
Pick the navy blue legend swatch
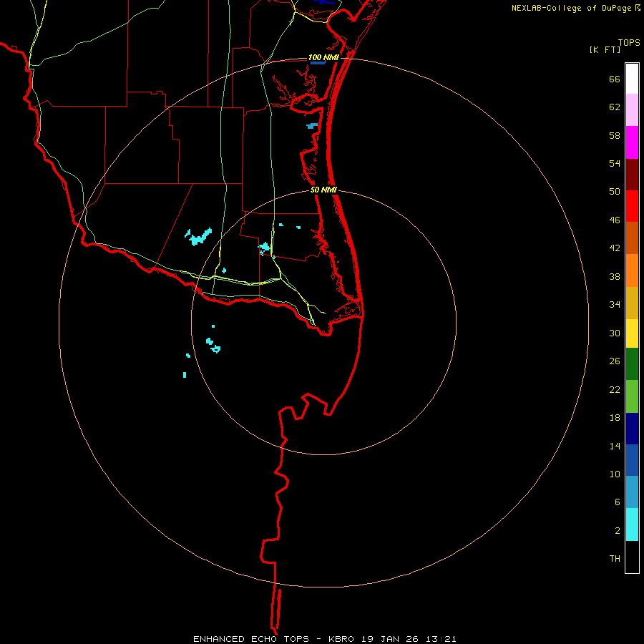point(632,429)
